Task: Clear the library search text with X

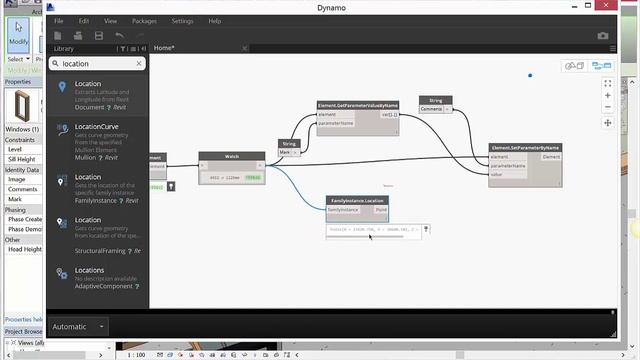Action: click(139, 64)
